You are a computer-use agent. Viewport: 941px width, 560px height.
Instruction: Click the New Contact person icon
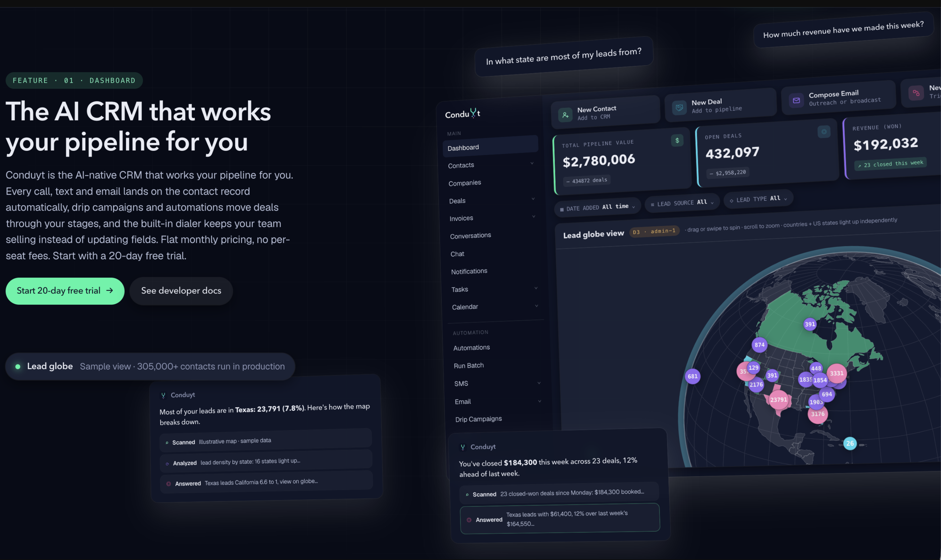(565, 115)
